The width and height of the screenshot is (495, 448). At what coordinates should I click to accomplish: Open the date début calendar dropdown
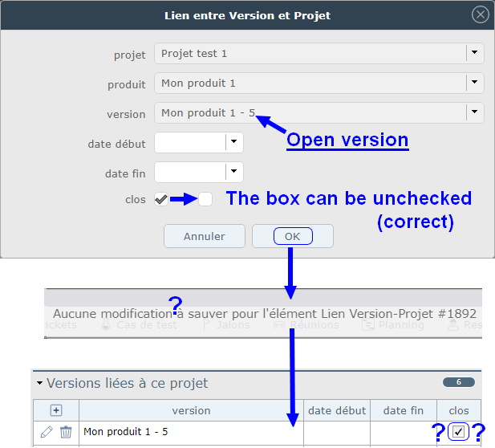click(x=234, y=141)
